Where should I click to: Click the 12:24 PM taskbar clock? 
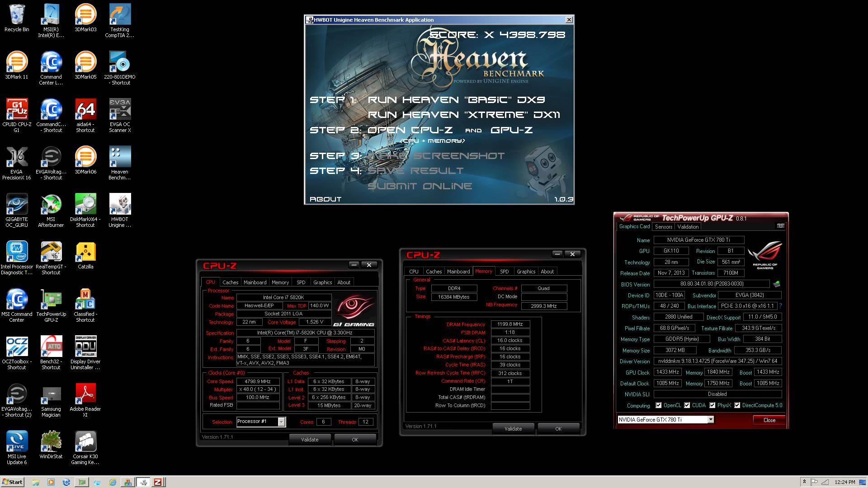[x=844, y=482]
